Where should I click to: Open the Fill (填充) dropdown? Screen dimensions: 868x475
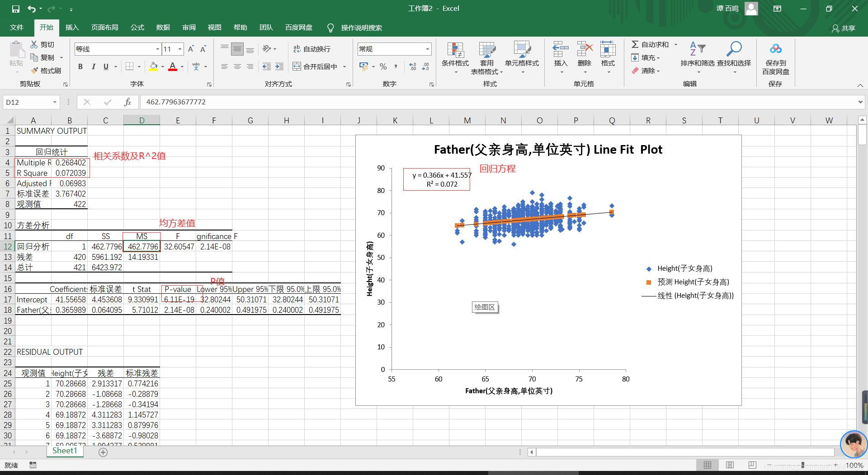pyautogui.click(x=646, y=57)
